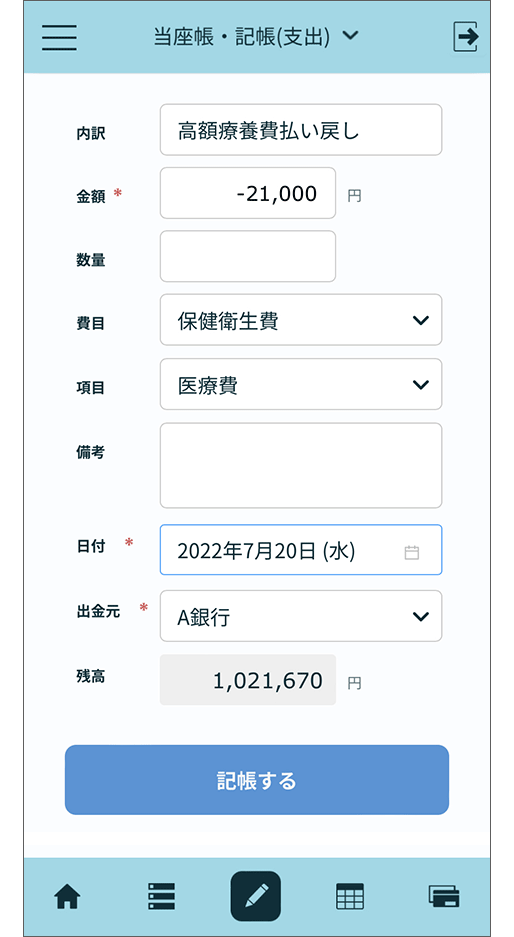This screenshot has width=514, height=937.
Task: Click into the 備考 notes textarea
Action: click(x=301, y=466)
